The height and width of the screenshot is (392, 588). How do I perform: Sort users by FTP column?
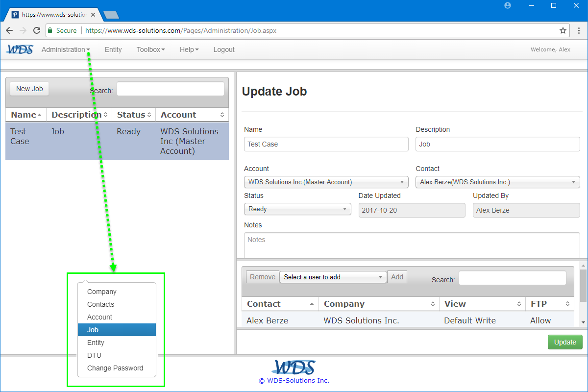(550, 304)
